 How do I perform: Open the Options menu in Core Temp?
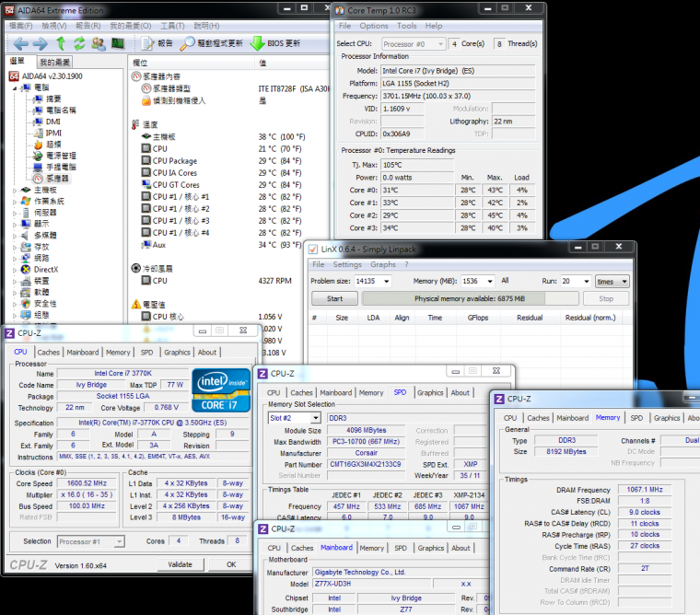[x=374, y=26]
